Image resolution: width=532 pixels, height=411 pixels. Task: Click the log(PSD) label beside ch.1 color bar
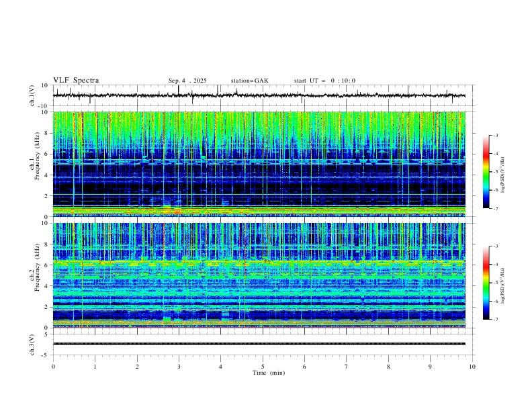click(x=503, y=175)
